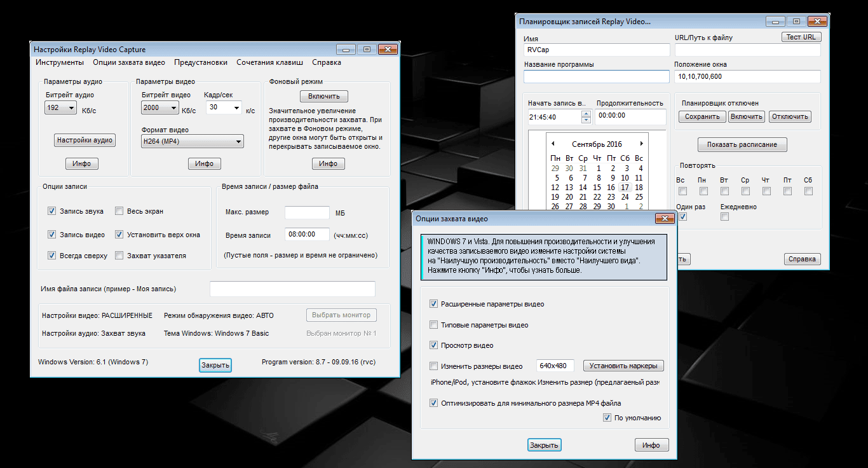This screenshot has height=468, width=868.
Task: Toggle Оптимизировать для минимального размера MP4 checkbox
Action: (x=433, y=403)
